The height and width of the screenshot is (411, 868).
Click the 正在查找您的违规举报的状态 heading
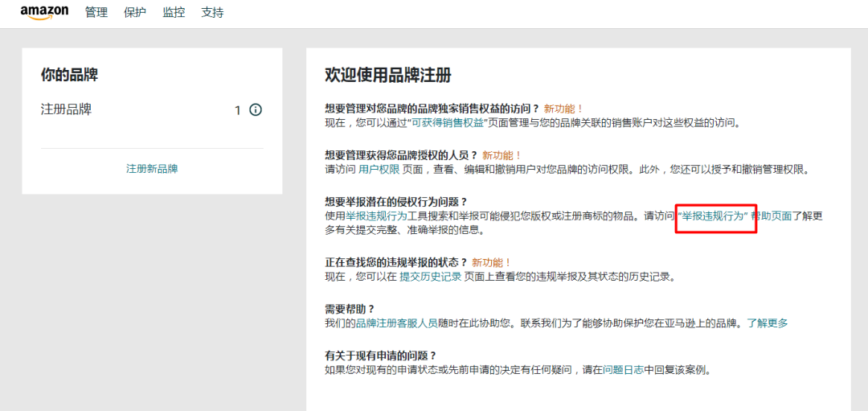tap(396, 262)
